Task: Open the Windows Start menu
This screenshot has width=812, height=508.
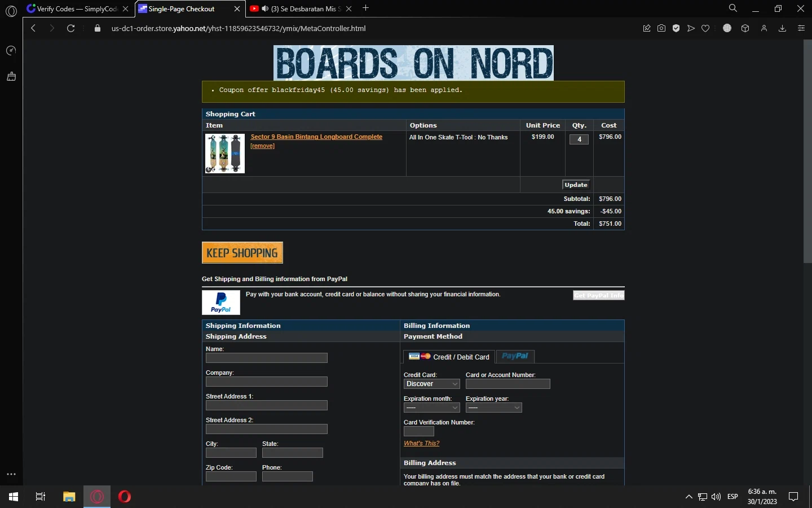Action: (x=14, y=497)
